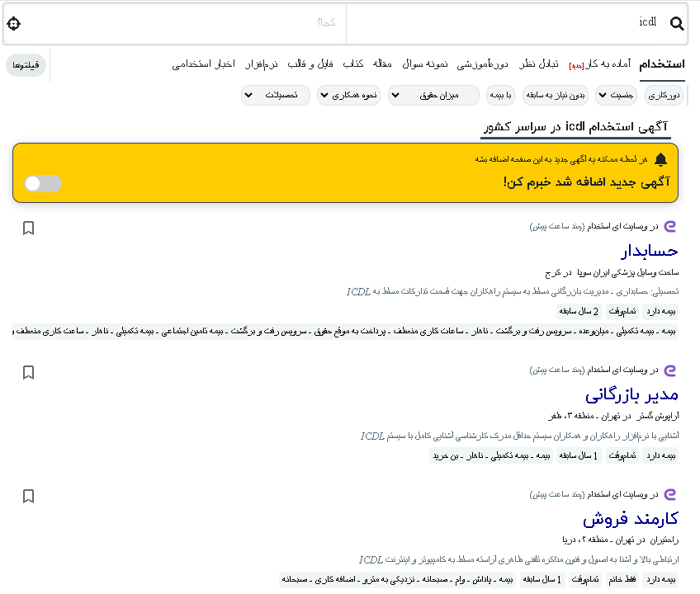Click راحتیران company text
Image resolution: width=700 pixels, height=594 pixels.
tap(665, 540)
